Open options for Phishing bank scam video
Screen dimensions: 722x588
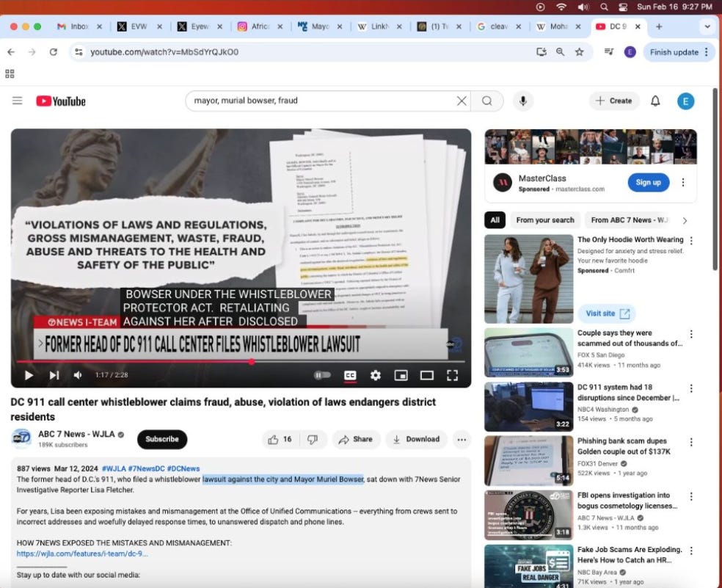691,443
